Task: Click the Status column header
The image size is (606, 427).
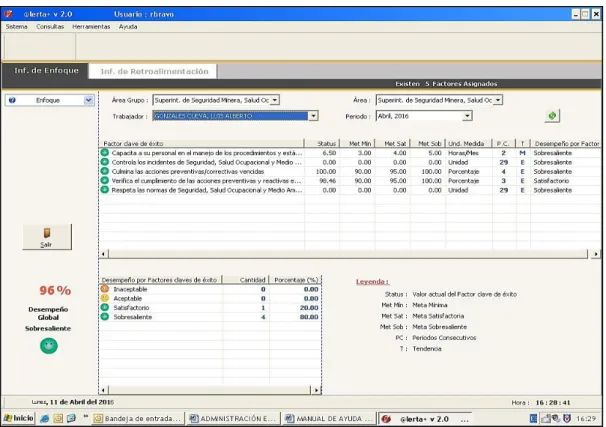Action: click(322, 143)
